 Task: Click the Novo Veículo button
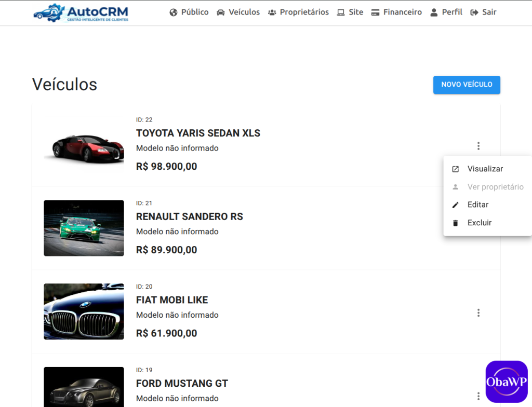(x=467, y=85)
